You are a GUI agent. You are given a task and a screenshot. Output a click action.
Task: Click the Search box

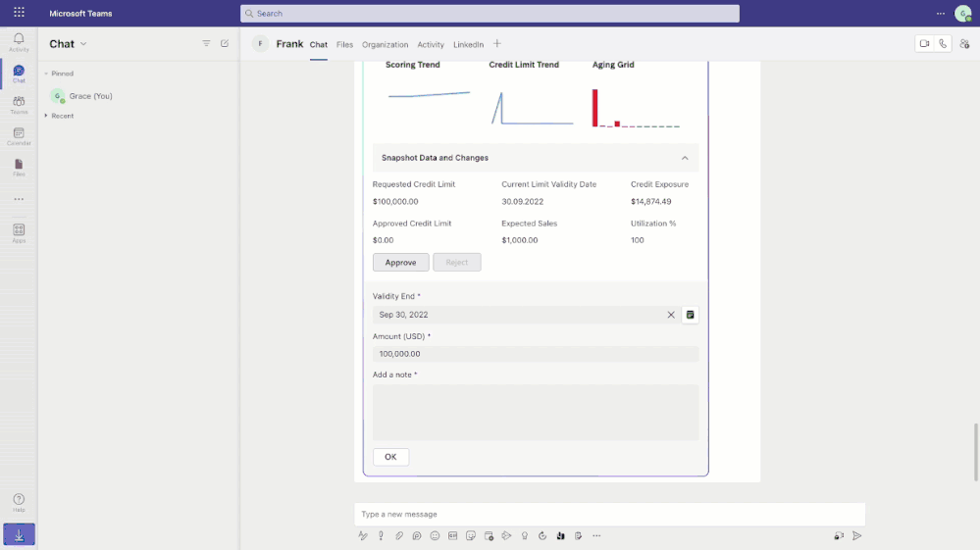coord(490,13)
